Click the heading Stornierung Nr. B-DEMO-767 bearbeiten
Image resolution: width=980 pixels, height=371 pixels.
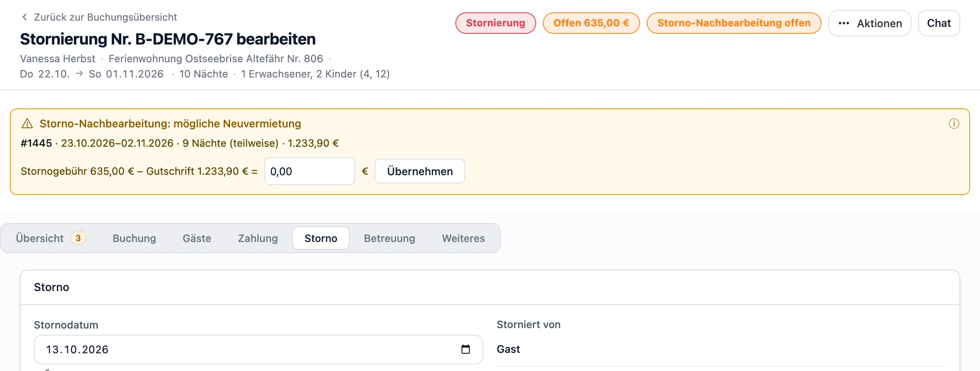pyautogui.click(x=168, y=39)
